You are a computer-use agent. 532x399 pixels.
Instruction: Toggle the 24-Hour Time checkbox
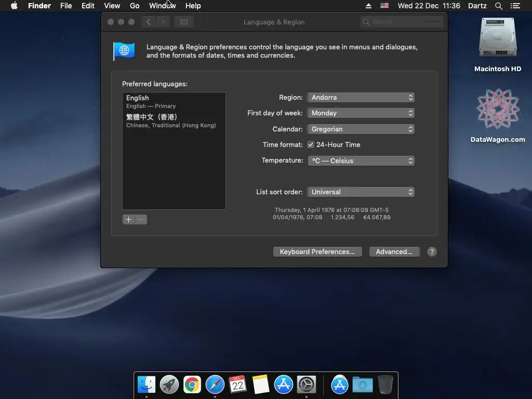pyautogui.click(x=311, y=144)
